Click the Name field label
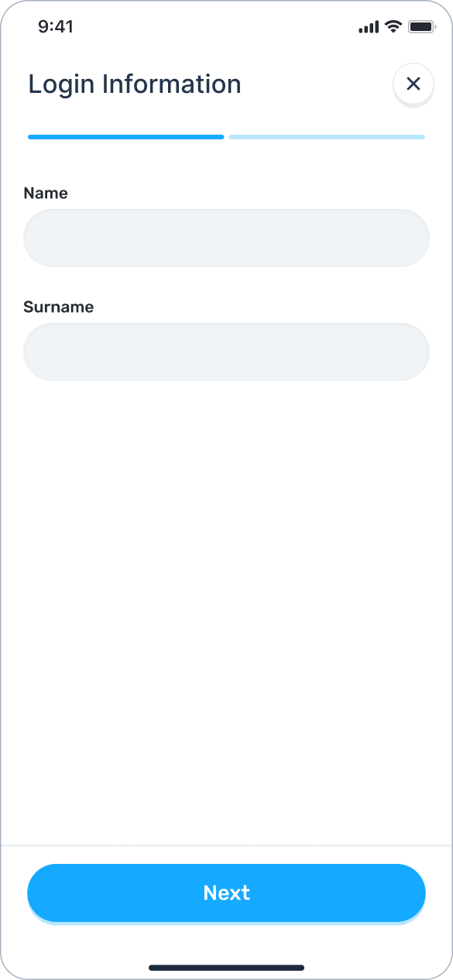Screen dimensions: 453x980 click(x=46, y=194)
